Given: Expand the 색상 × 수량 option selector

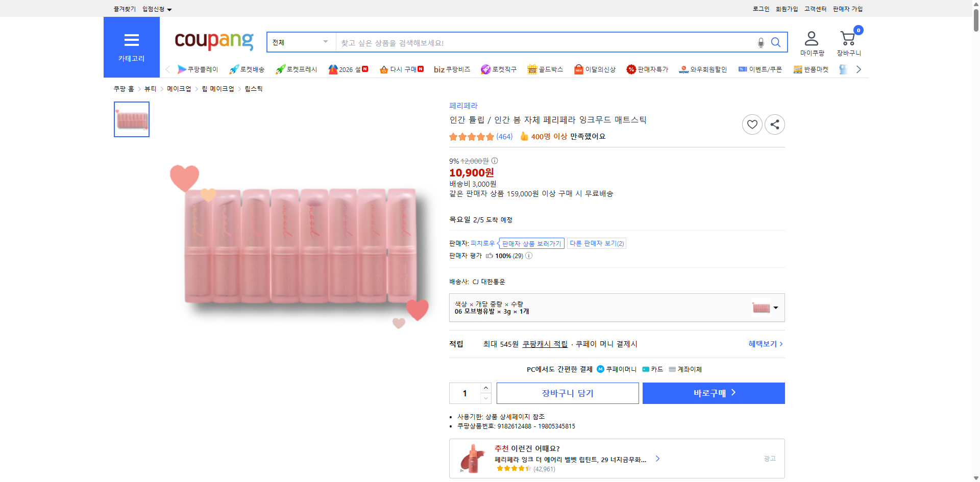Looking at the screenshot, I should coord(774,308).
